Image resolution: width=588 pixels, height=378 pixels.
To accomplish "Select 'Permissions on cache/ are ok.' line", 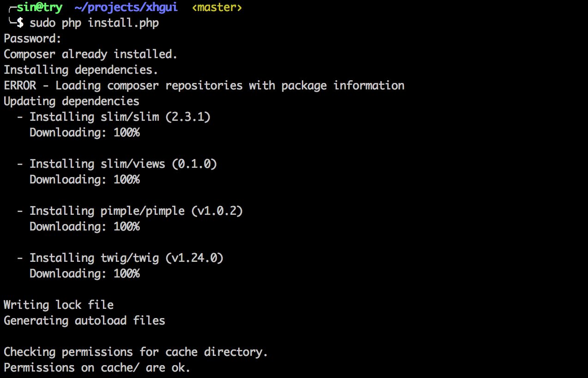I will pos(97,368).
